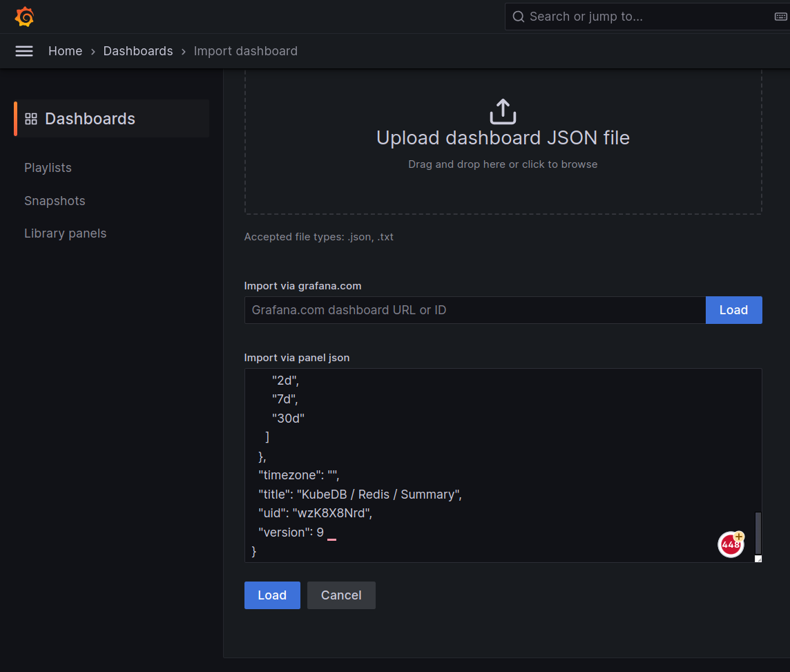The height and width of the screenshot is (672, 790).
Task: Open Library panels from the sidebar
Action: tap(65, 233)
